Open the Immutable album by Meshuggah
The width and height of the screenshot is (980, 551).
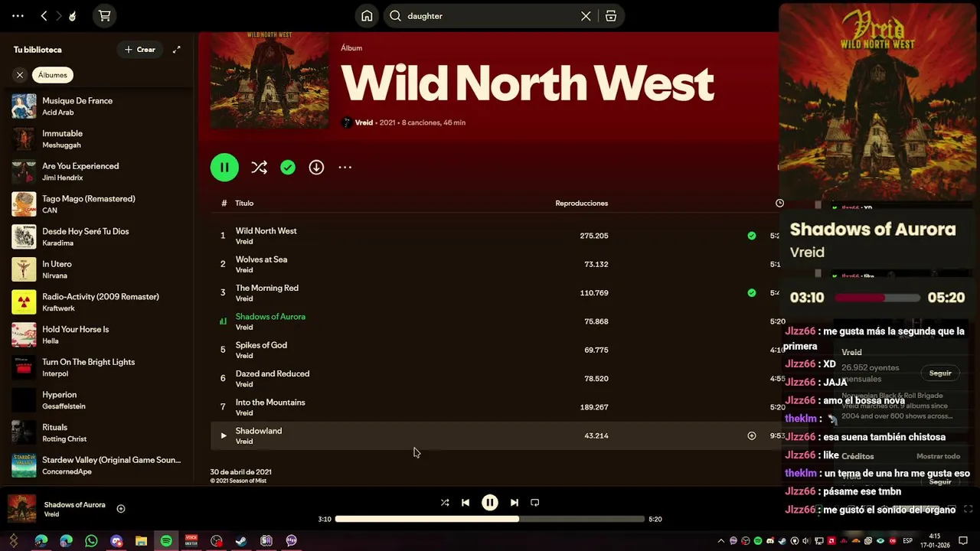pos(96,139)
